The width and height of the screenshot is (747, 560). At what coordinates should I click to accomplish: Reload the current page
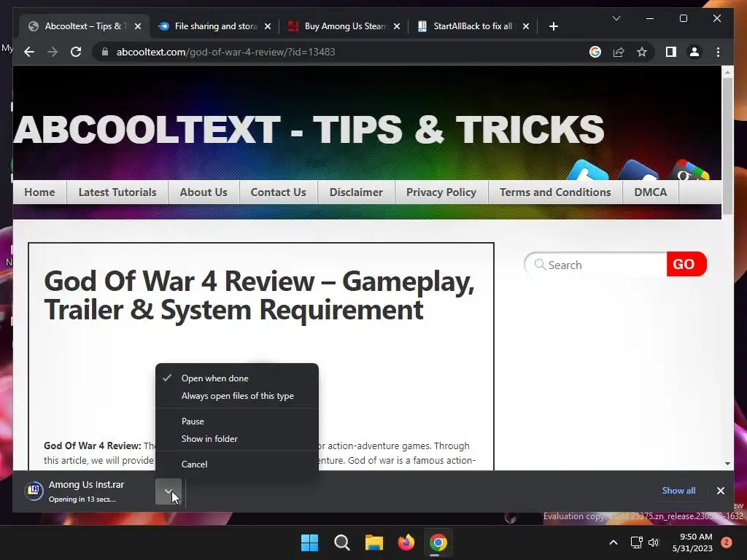(x=76, y=52)
